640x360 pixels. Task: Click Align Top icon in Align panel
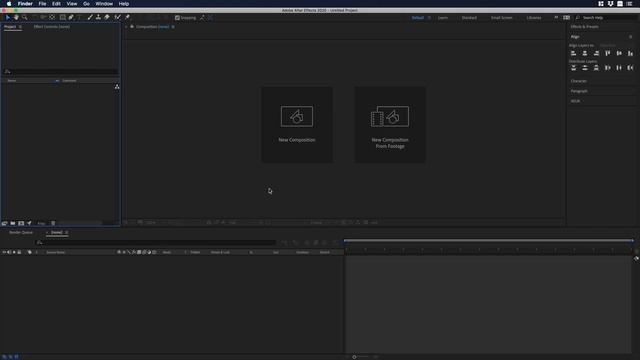[608, 53]
